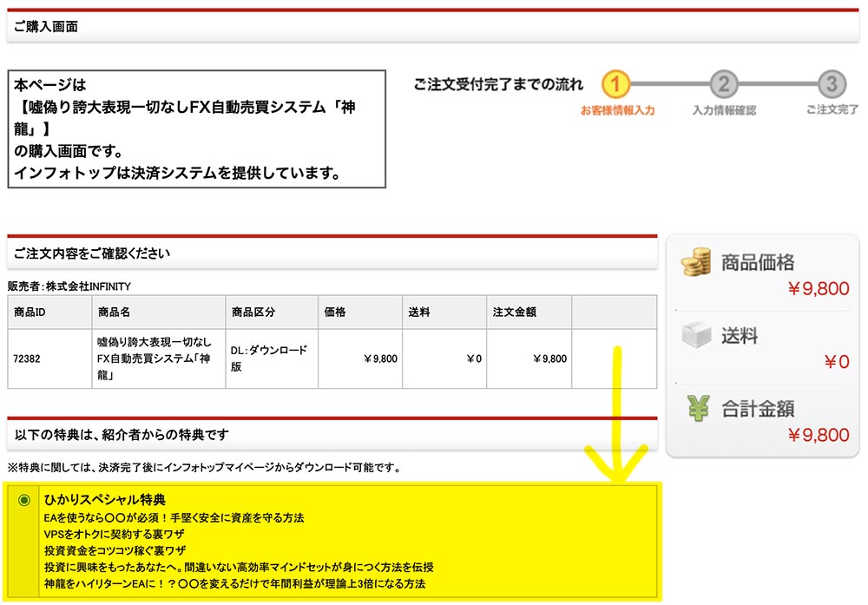Click the step 1 circle icon
868x605 pixels.
point(615,84)
